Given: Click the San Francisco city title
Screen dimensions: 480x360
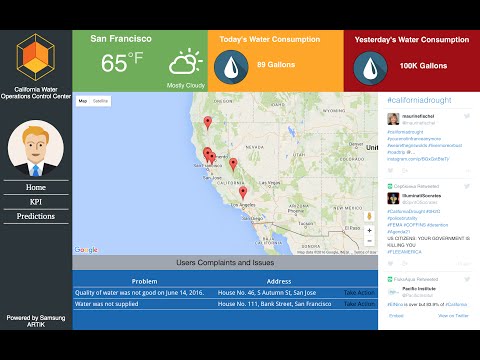Looking at the screenshot, I should click(x=121, y=39).
